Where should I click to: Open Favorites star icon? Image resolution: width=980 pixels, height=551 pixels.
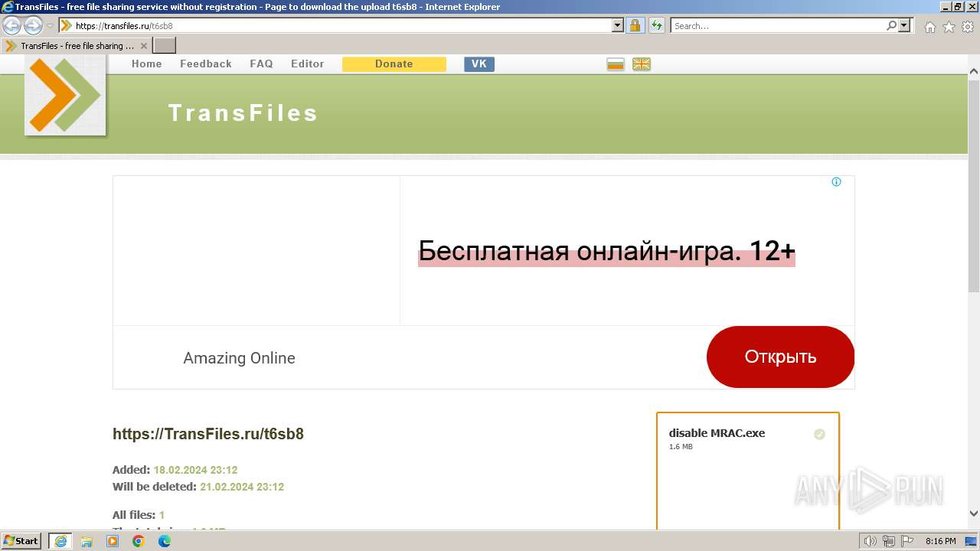(x=949, y=27)
